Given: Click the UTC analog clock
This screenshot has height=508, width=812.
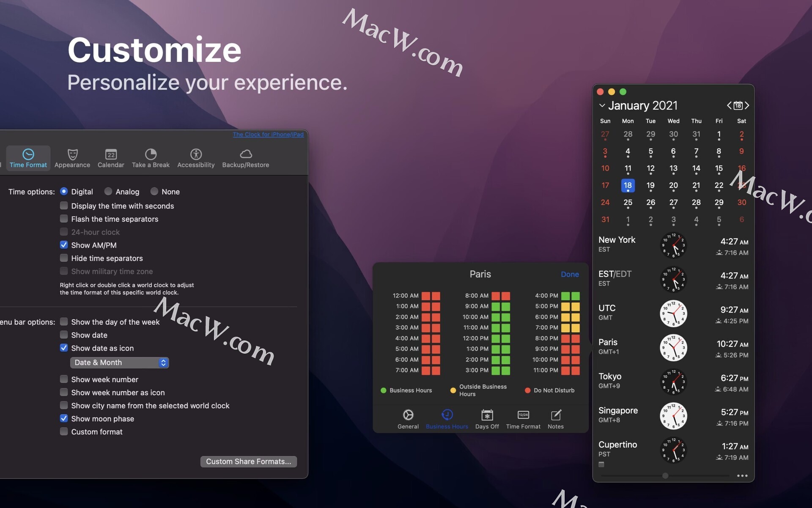Looking at the screenshot, I should (x=673, y=314).
